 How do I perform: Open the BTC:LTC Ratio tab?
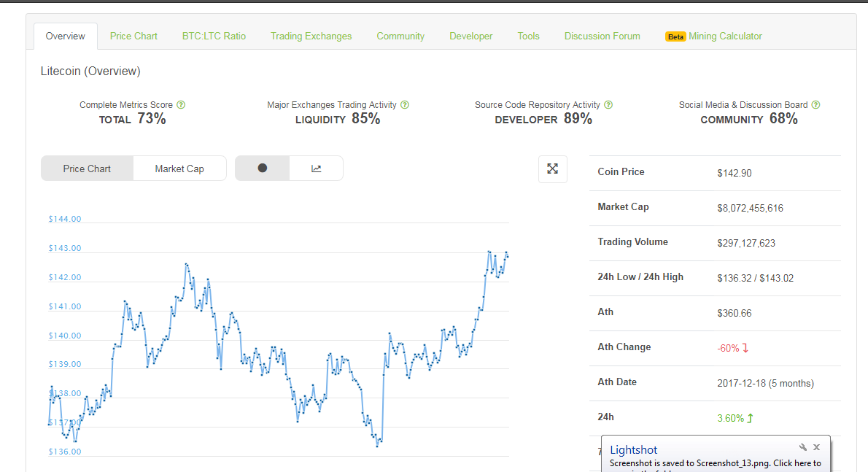(x=214, y=36)
